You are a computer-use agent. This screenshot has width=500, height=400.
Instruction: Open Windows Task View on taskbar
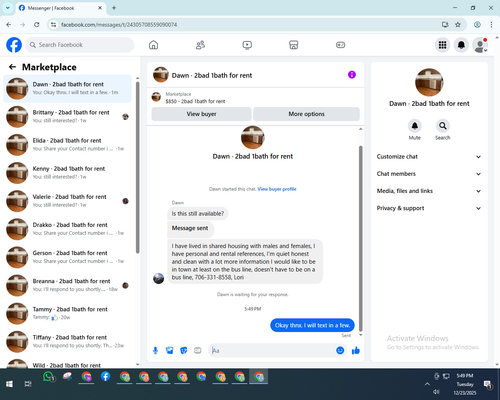[28, 384]
